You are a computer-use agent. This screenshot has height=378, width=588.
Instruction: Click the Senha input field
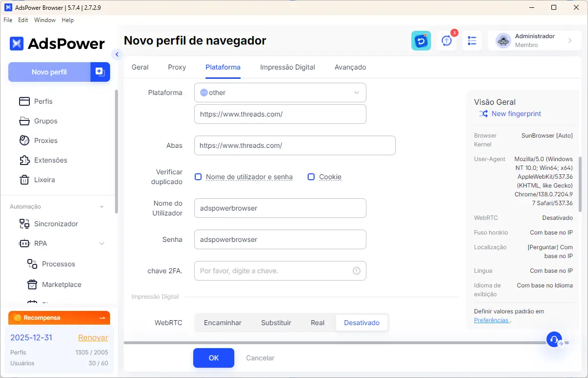pyautogui.click(x=280, y=239)
